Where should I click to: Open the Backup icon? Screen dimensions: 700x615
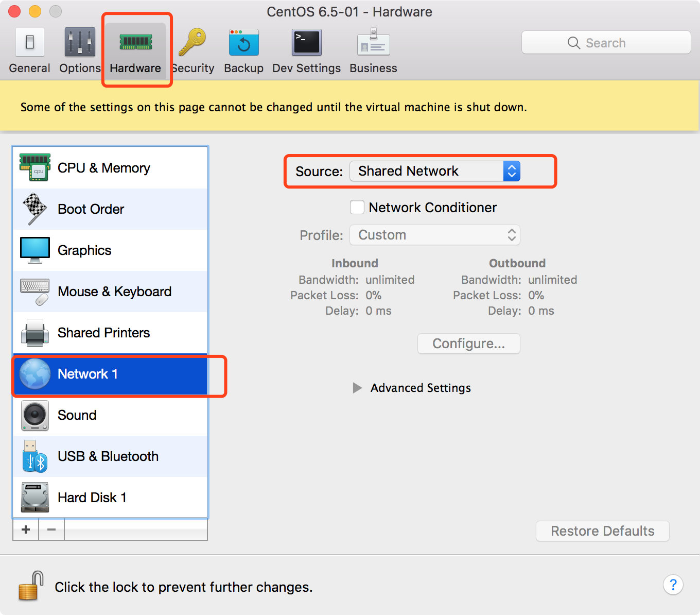(x=244, y=42)
